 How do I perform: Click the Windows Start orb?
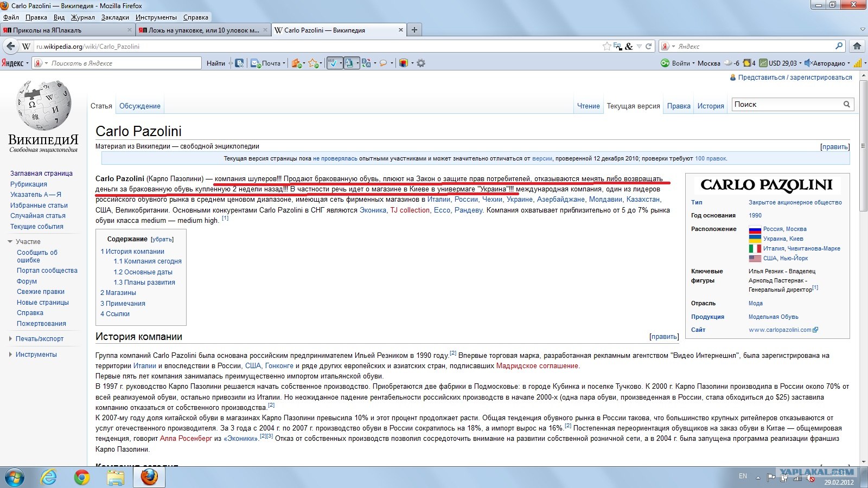(x=15, y=477)
